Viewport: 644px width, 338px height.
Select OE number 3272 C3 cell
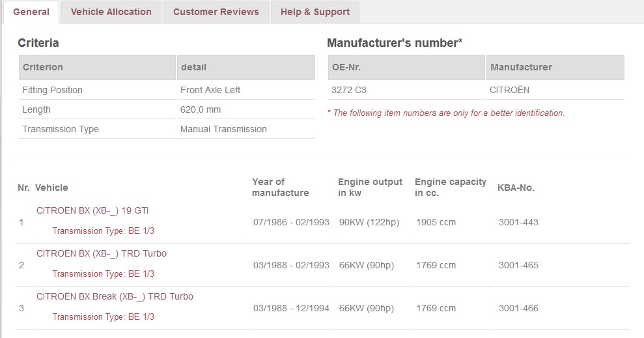[406, 90]
